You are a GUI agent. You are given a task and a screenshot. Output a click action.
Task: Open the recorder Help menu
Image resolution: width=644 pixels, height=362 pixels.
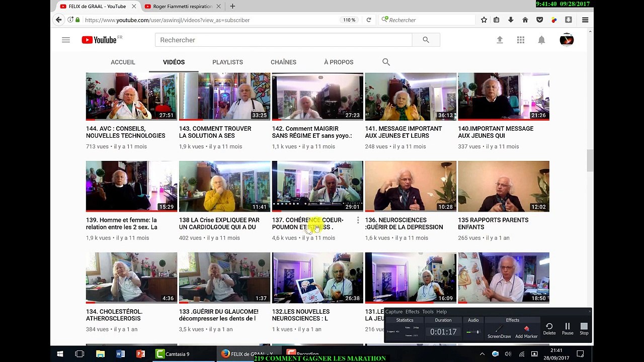pos(441,312)
